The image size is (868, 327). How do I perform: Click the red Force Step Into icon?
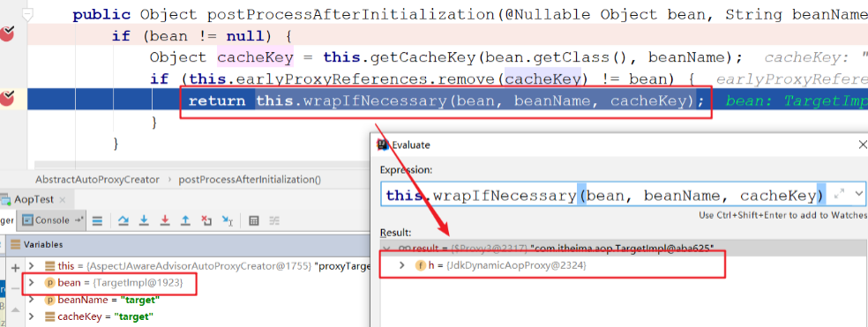(164, 220)
